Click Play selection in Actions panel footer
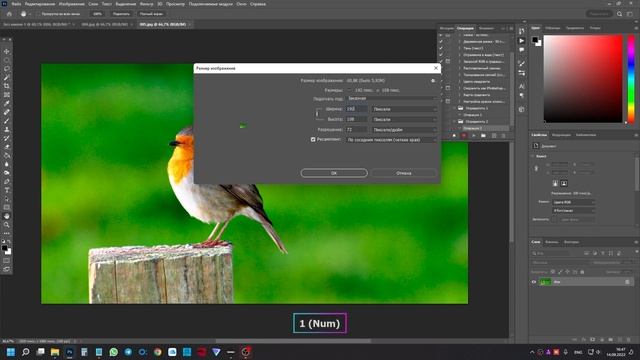Image resolution: width=640 pixels, height=360 pixels. tap(473, 136)
